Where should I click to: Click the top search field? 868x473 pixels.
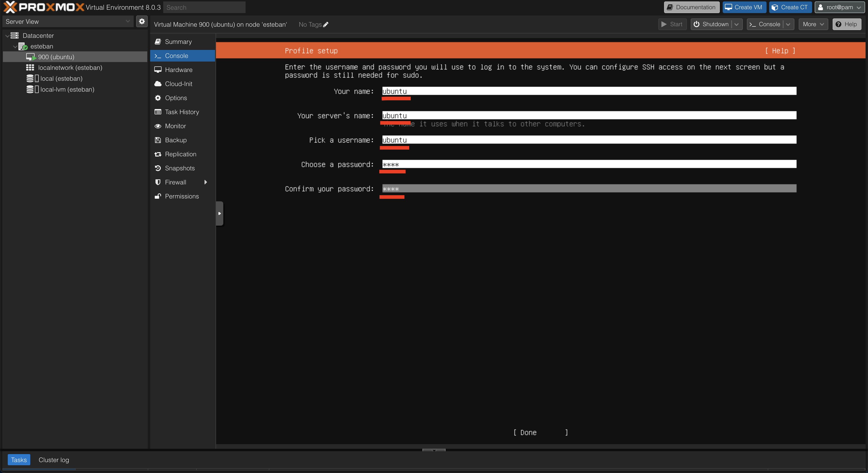click(x=204, y=7)
